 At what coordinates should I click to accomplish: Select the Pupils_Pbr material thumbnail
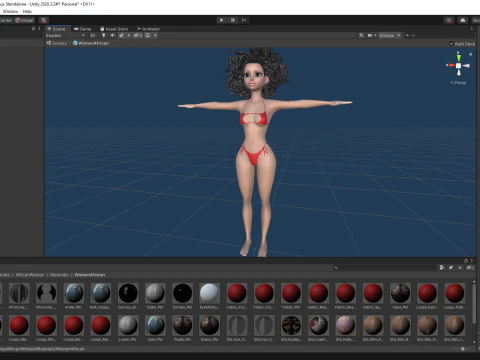pos(182,325)
